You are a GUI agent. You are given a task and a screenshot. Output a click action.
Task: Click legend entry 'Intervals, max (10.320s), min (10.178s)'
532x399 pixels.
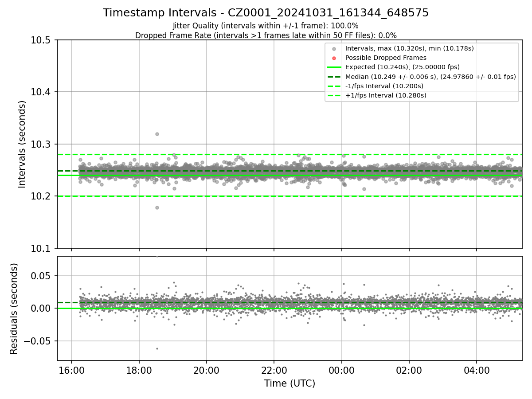pos(410,48)
